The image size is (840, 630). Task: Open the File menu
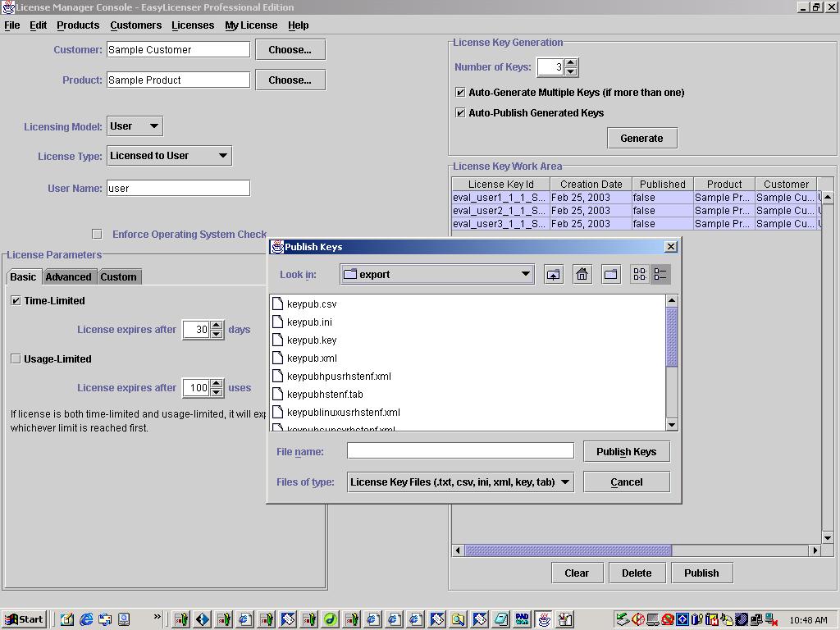tap(11, 25)
